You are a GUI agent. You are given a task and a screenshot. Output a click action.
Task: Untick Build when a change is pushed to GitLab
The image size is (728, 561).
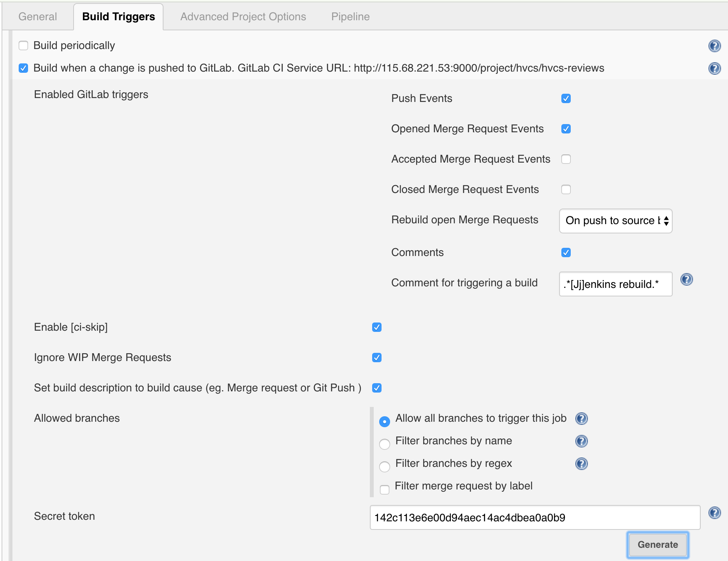(23, 68)
